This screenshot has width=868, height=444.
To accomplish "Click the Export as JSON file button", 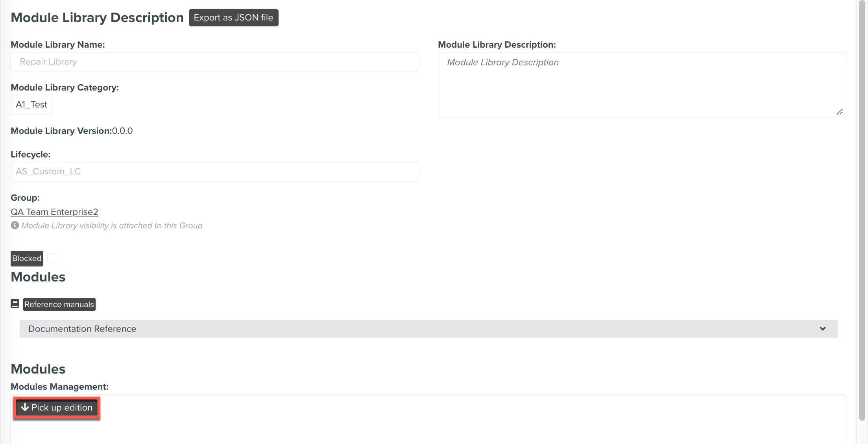I will [x=233, y=18].
